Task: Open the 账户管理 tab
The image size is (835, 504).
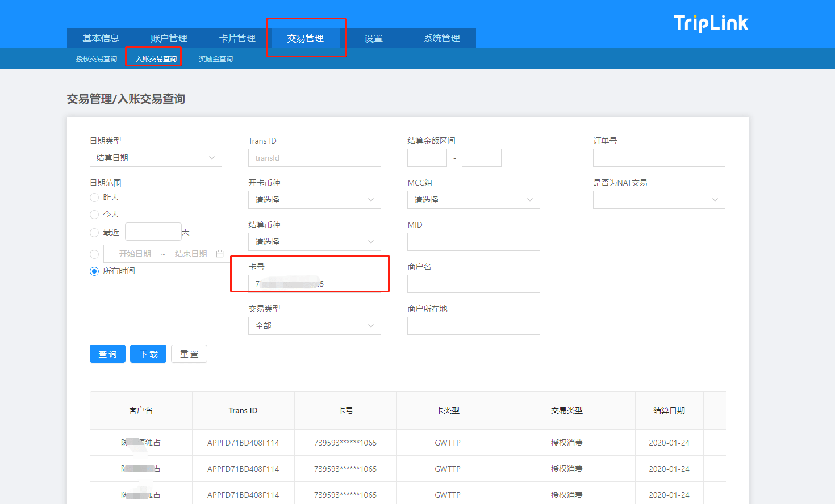Action: (x=169, y=39)
